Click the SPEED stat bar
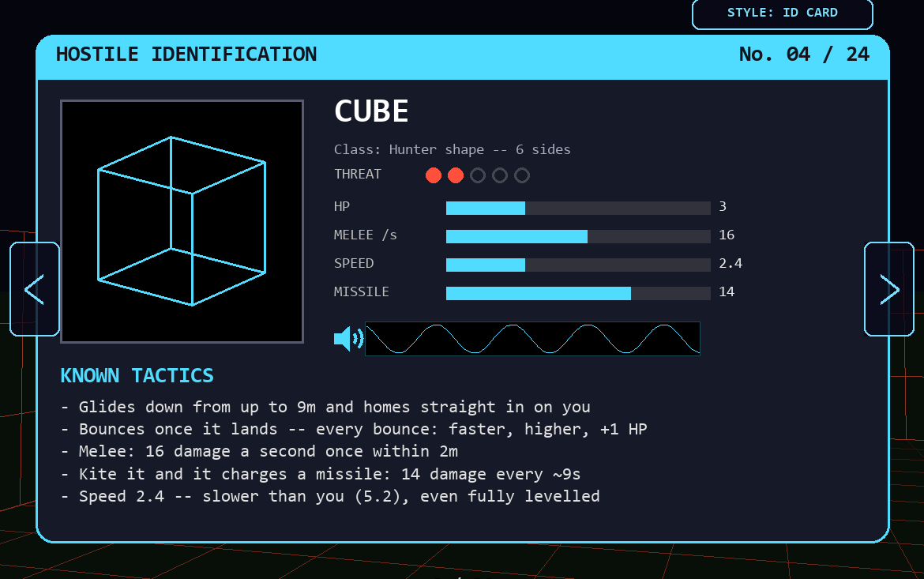Screen dimensions: 924x579 click(x=578, y=265)
